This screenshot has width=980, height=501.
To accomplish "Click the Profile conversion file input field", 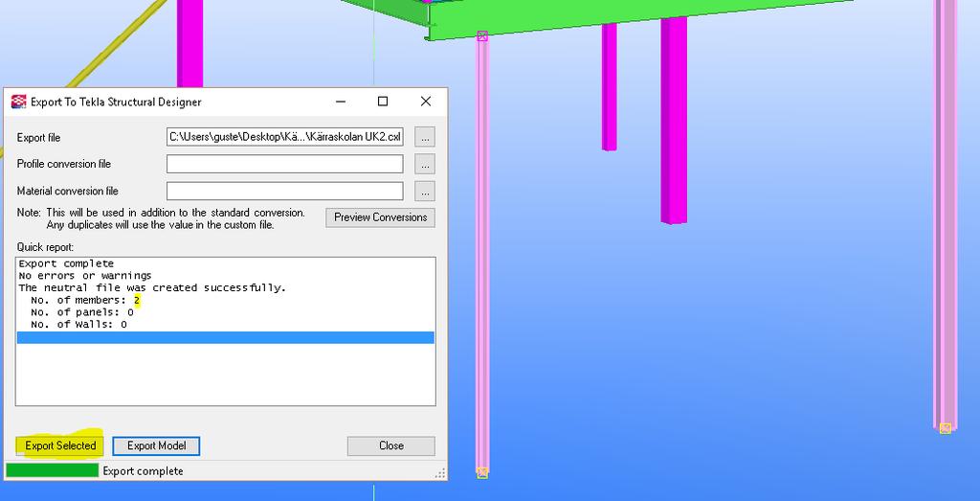I will (285, 164).
